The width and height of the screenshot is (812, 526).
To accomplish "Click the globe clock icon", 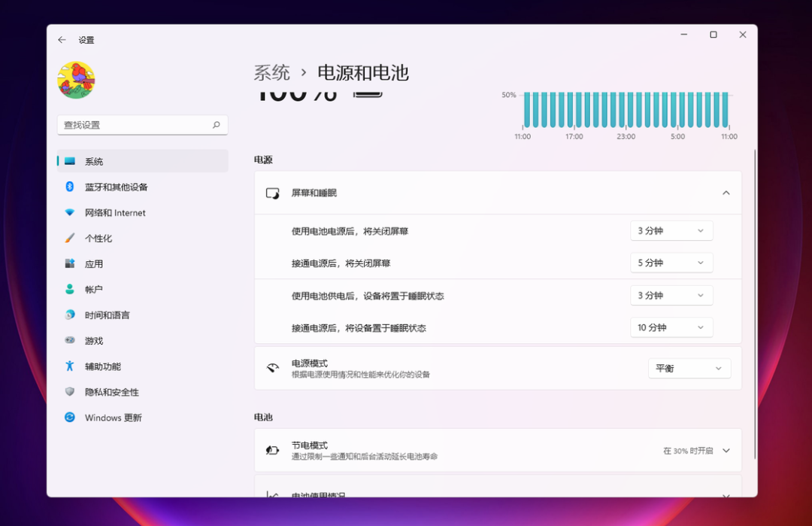I will pos(70,315).
